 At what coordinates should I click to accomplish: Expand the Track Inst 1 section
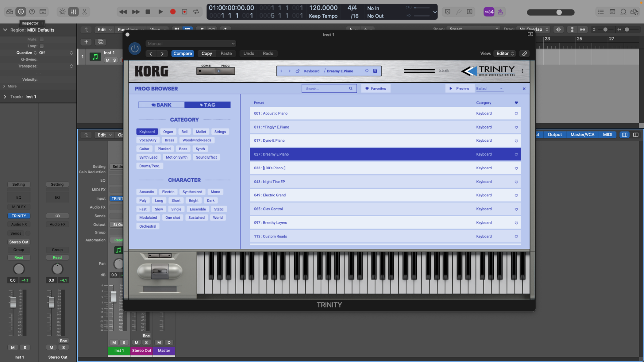coord(5,97)
